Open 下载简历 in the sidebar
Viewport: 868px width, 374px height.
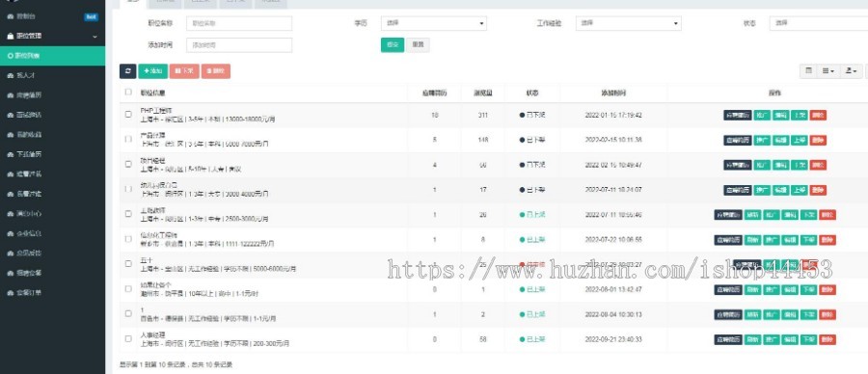click(x=53, y=154)
